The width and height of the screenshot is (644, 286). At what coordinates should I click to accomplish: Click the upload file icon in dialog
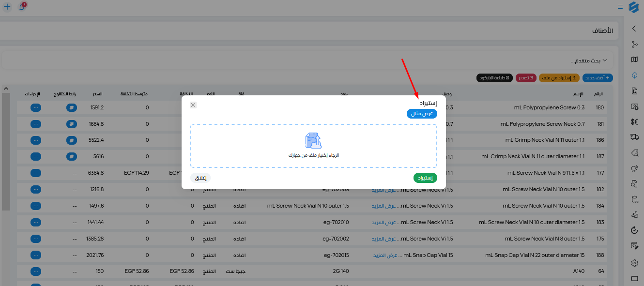pos(313,140)
